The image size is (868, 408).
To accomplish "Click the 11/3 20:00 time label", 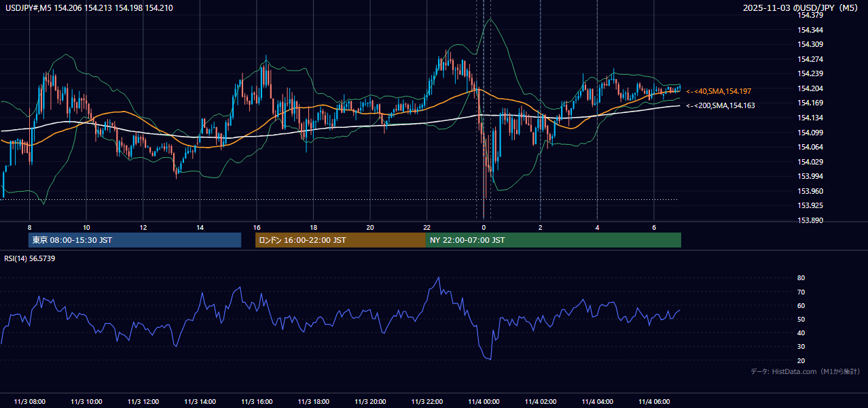I will pos(370,402).
